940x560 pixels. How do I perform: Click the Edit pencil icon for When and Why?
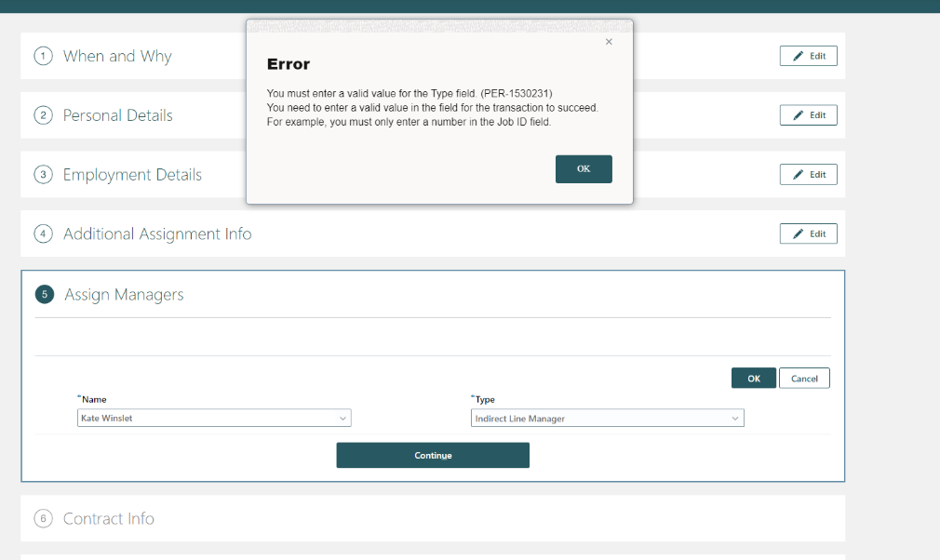click(797, 55)
